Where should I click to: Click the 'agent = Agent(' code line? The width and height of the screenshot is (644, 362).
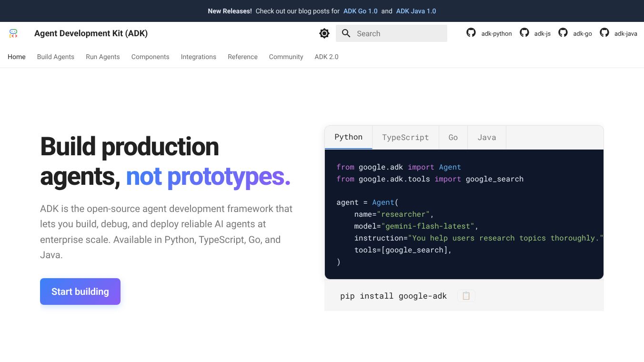tap(367, 202)
